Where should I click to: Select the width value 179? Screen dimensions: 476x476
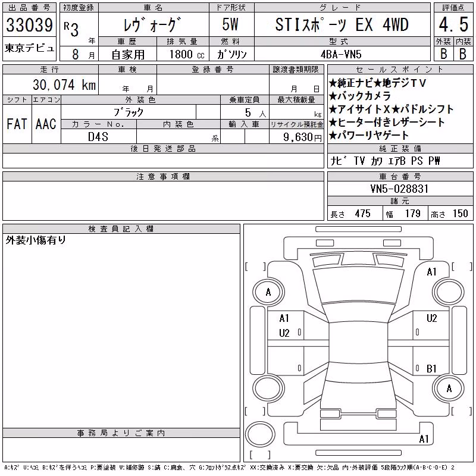(412, 214)
